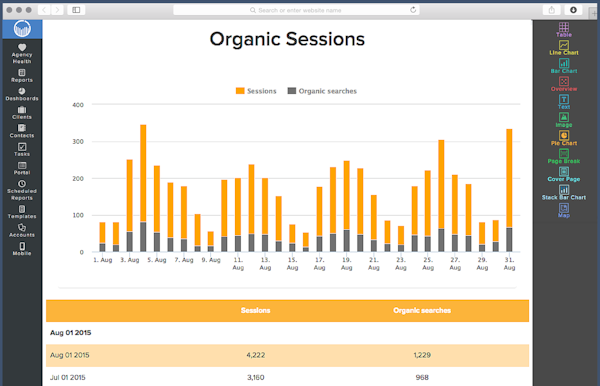Click the 4,222 sessions value

(x=256, y=355)
